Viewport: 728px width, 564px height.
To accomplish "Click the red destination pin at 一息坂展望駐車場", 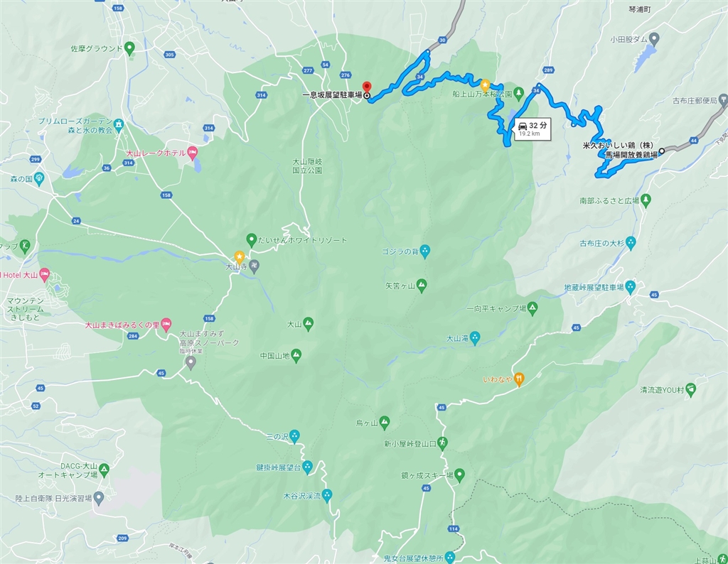I will (x=367, y=87).
